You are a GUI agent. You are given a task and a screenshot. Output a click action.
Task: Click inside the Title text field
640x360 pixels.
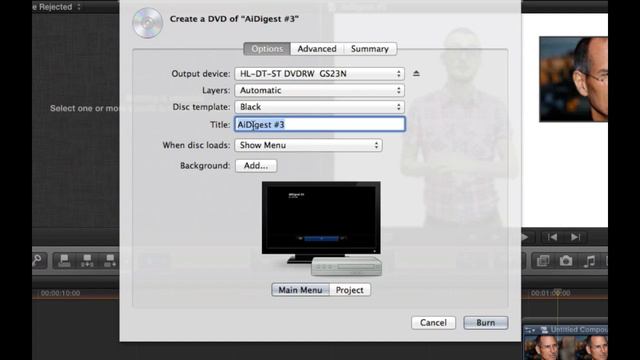click(x=320, y=124)
